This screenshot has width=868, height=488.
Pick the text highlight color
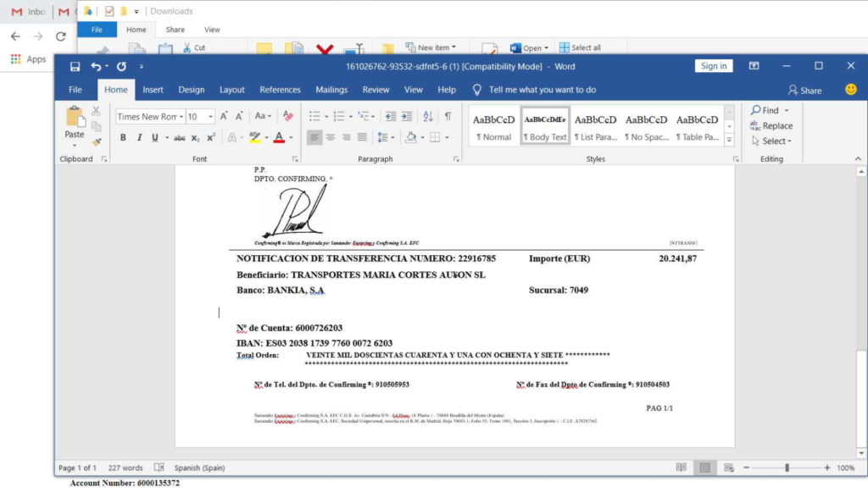tap(254, 138)
